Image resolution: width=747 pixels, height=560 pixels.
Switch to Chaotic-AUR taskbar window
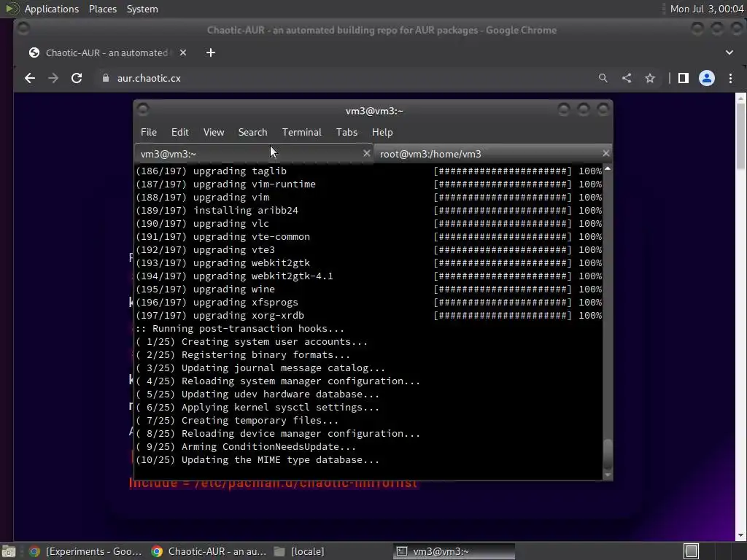209,551
